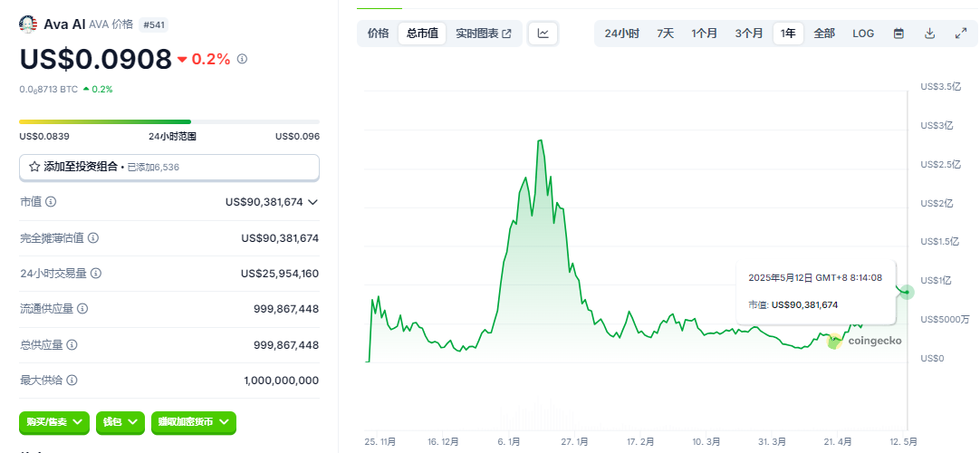Click the 赚取加密货币 button
The width and height of the screenshot is (980, 453).
194,422
